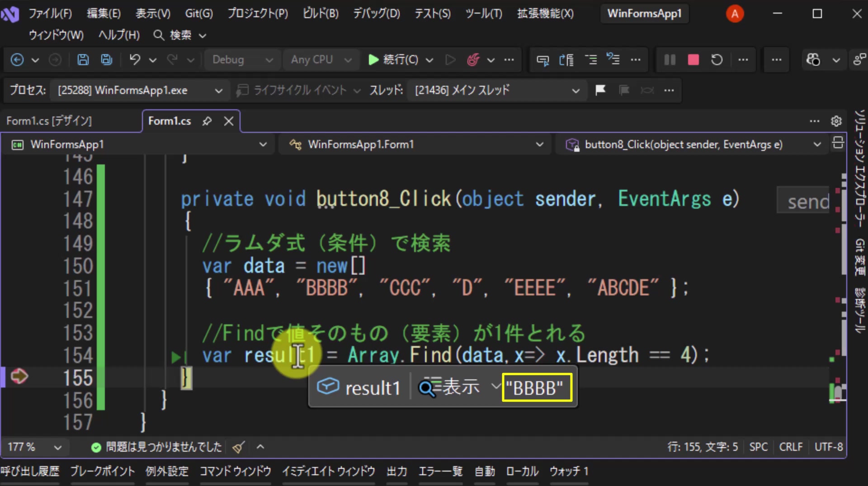Click the Copilot icon in toolbar
The image size is (868, 486).
coord(813,60)
